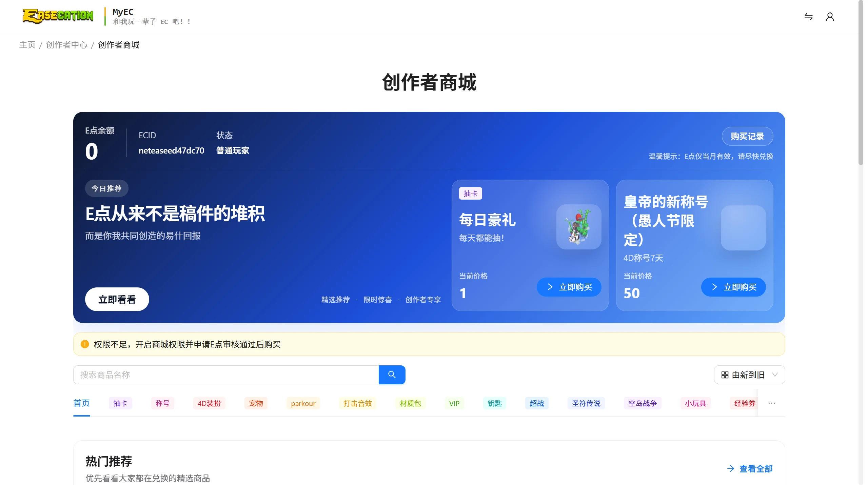Screen dimensions: 868x485
Task: Click the 热门推荐 section heading
Action: 109,461
